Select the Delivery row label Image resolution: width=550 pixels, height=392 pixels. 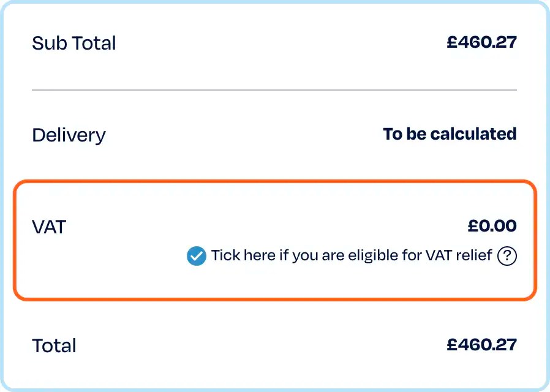tap(69, 135)
